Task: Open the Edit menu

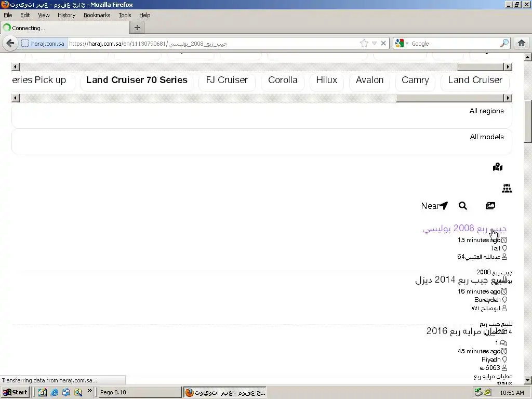Action: [x=25, y=15]
